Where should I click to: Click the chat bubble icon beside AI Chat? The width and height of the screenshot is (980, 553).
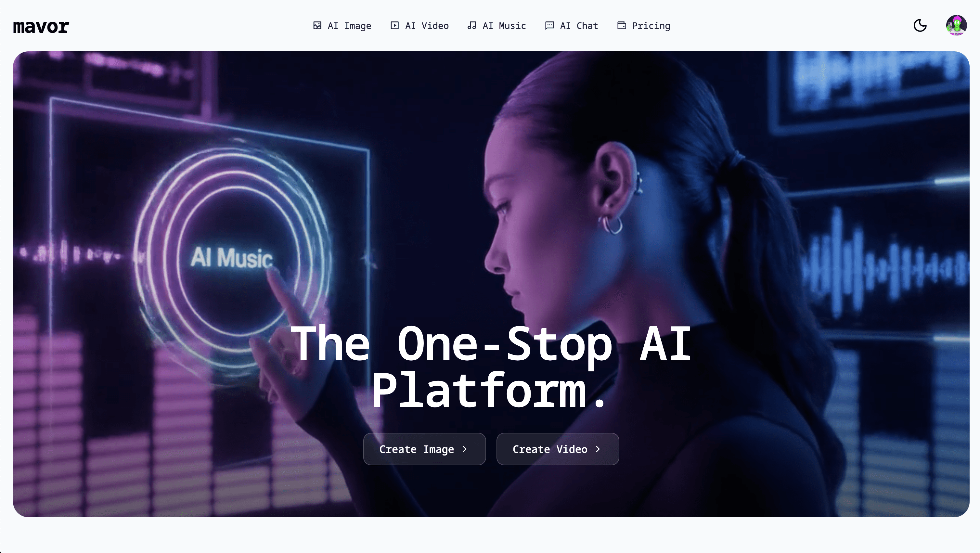pyautogui.click(x=549, y=25)
